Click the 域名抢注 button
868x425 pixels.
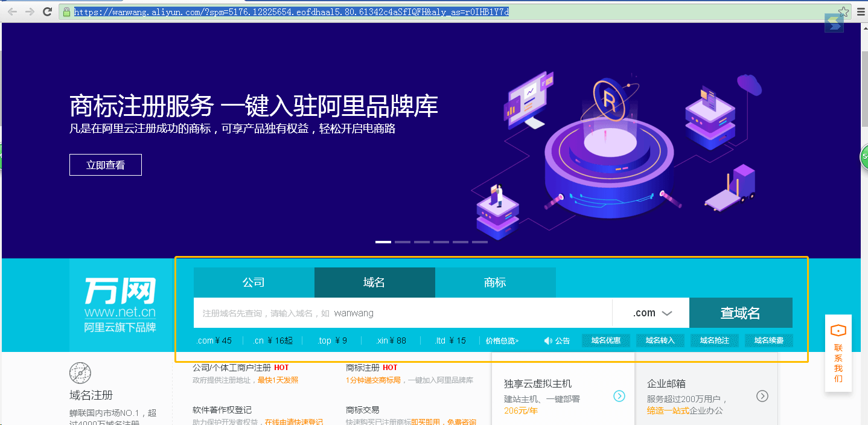pyautogui.click(x=715, y=340)
